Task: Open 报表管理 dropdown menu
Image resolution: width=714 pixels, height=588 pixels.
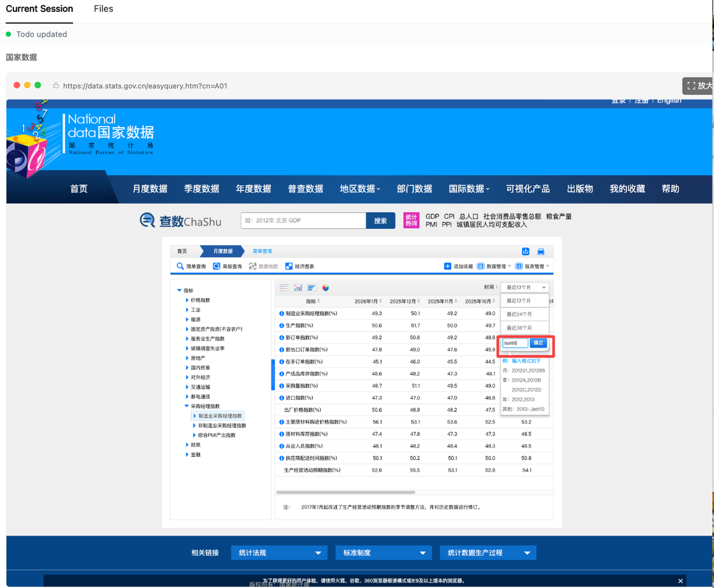Action: (533, 266)
